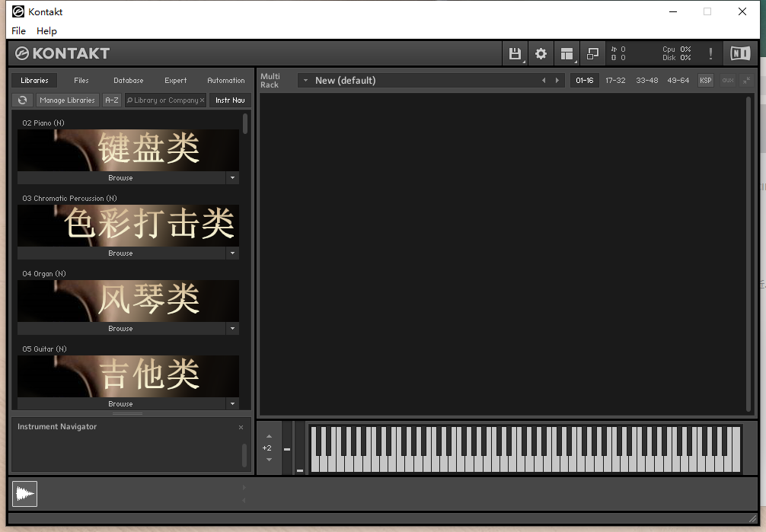The height and width of the screenshot is (532, 766).
Task: Switch to the Expert tab
Action: [175, 81]
